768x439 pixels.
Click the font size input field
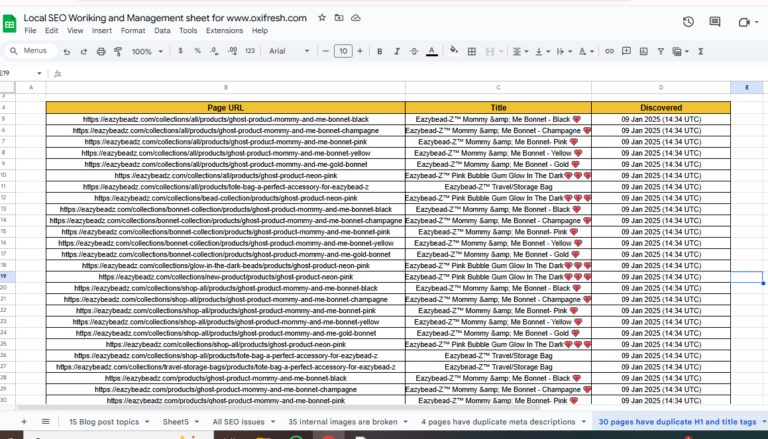coord(343,51)
